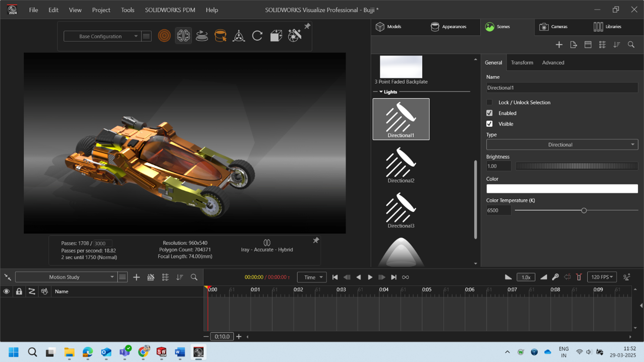Enable Lock / Unlock Selection checkbox
Image resolution: width=644 pixels, height=362 pixels.
coord(489,103)
